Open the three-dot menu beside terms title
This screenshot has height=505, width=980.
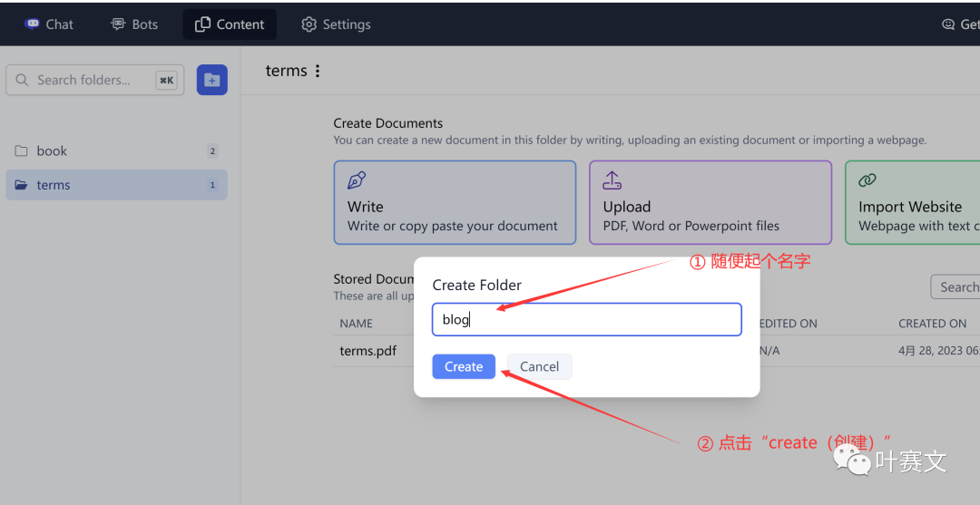pyautogui.click(x=318, y=71)
